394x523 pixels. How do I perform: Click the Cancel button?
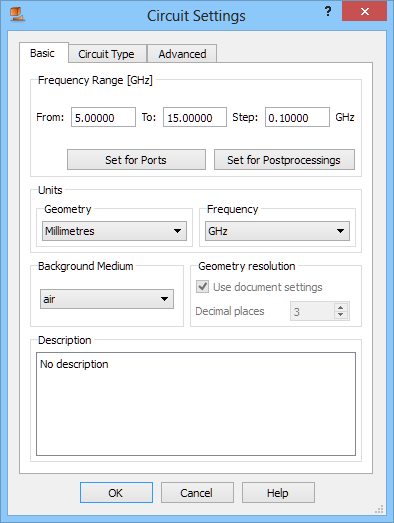coord(197,492)
